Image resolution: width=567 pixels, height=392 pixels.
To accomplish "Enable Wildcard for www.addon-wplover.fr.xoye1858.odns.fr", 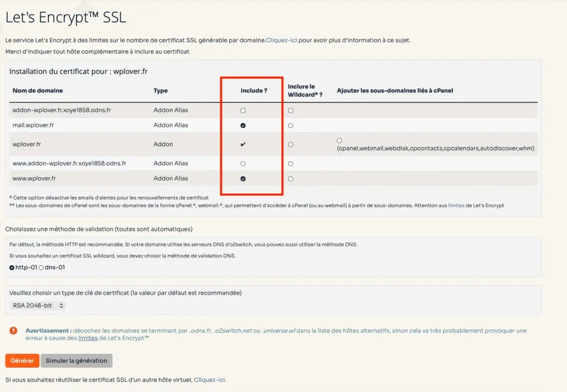I will [290, 163].
